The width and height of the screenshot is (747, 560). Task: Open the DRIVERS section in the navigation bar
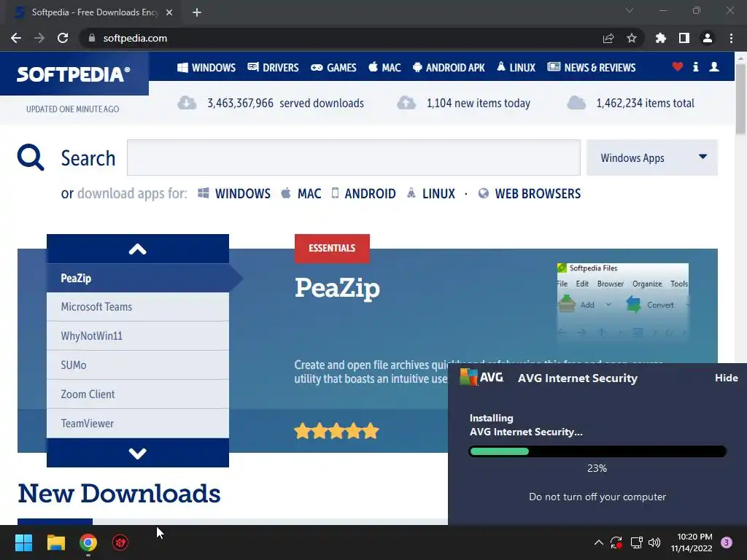coord(273,68)
